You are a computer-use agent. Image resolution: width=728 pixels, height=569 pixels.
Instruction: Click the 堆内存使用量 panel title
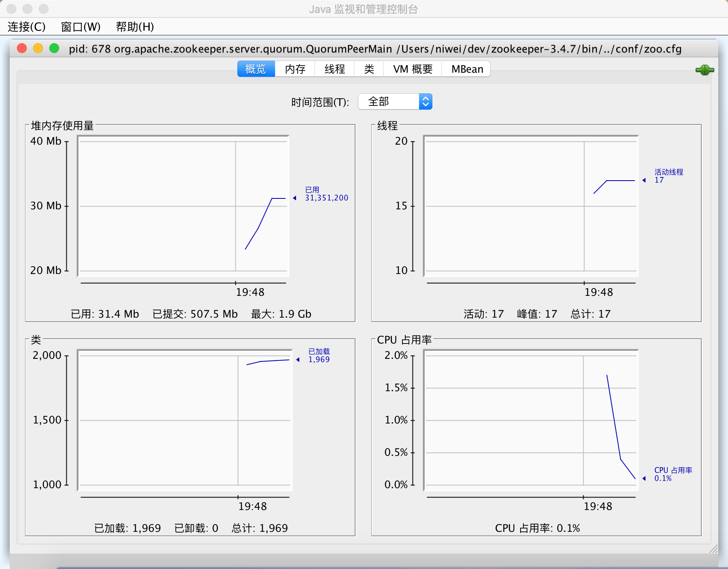[x=62, y=126]
